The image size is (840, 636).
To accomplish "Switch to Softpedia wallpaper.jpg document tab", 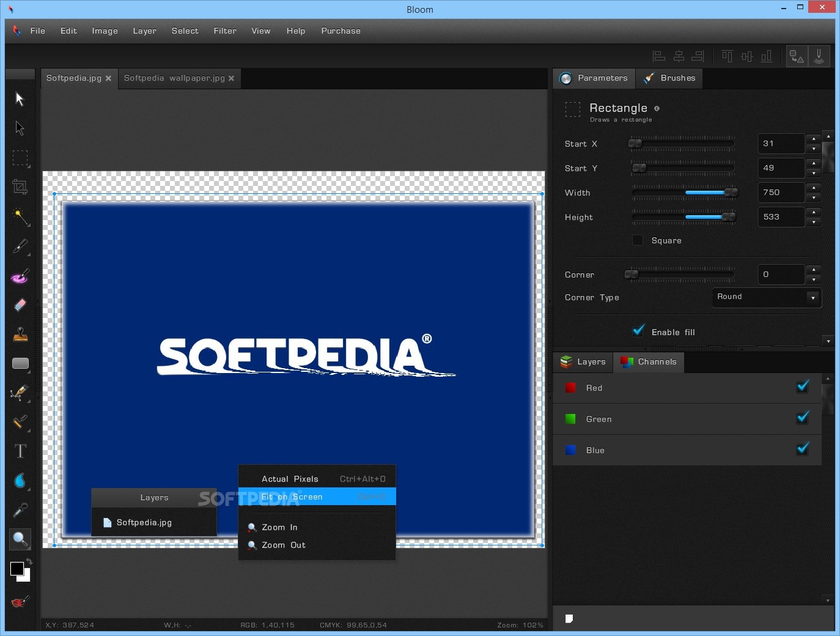I will 174,78.
